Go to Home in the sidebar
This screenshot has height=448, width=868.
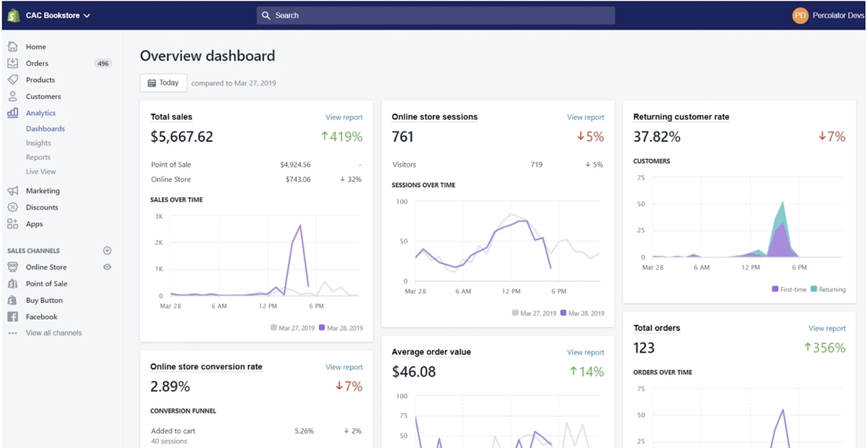[36, 47]
